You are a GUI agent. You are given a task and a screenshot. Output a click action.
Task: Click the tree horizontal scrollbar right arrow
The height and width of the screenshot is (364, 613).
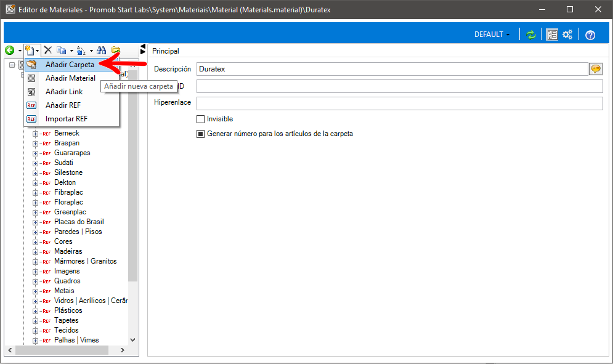pos(123,350)
